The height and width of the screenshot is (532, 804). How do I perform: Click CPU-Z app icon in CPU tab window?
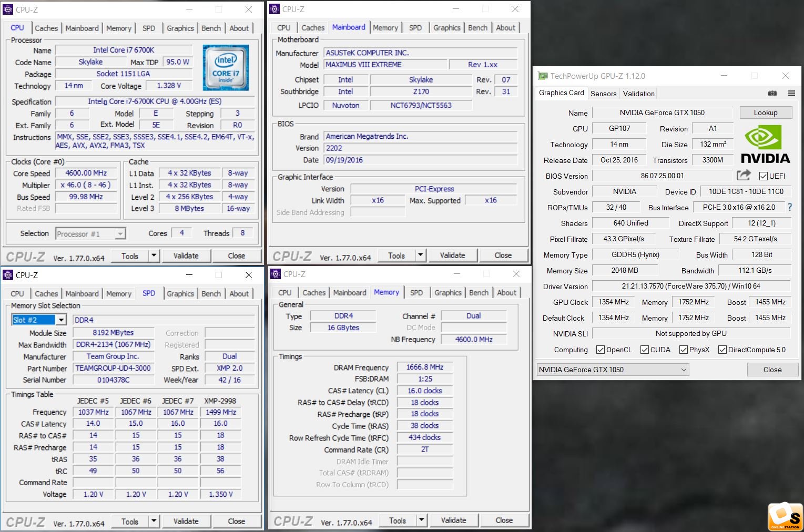click(8, 9)
